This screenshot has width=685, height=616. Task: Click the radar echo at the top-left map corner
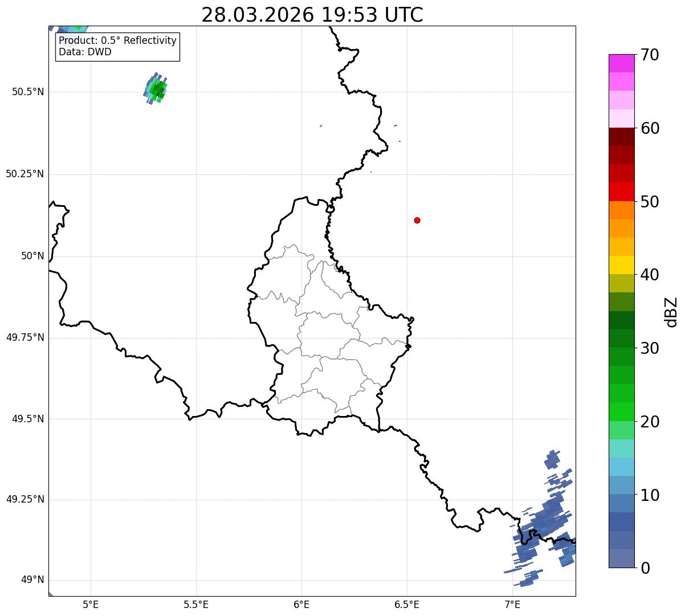tap(71, 30)
